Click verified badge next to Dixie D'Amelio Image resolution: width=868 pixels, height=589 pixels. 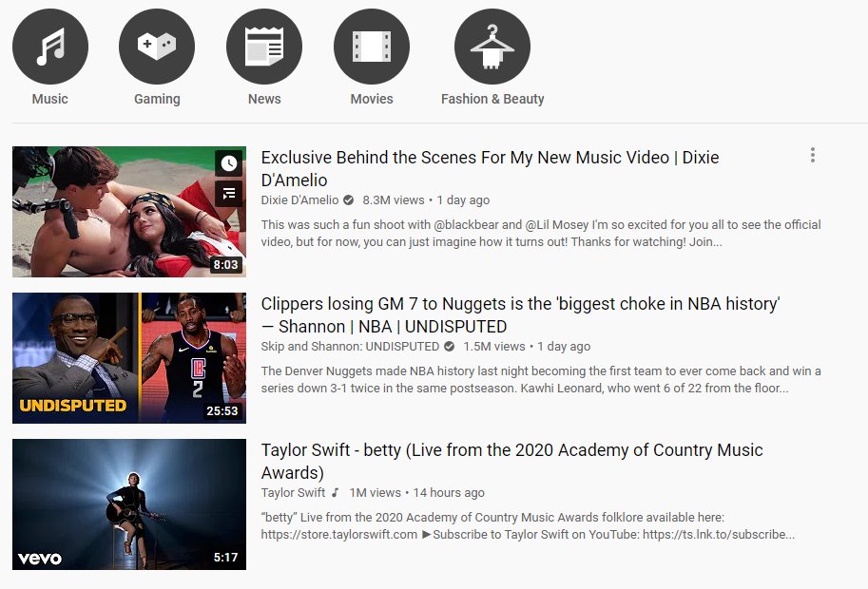[348, 200]
